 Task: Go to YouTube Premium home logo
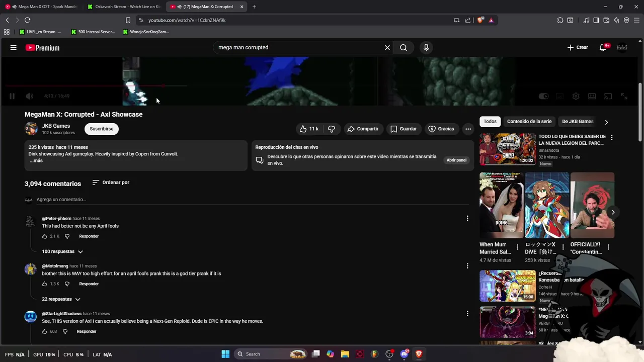tap(43, 48)
